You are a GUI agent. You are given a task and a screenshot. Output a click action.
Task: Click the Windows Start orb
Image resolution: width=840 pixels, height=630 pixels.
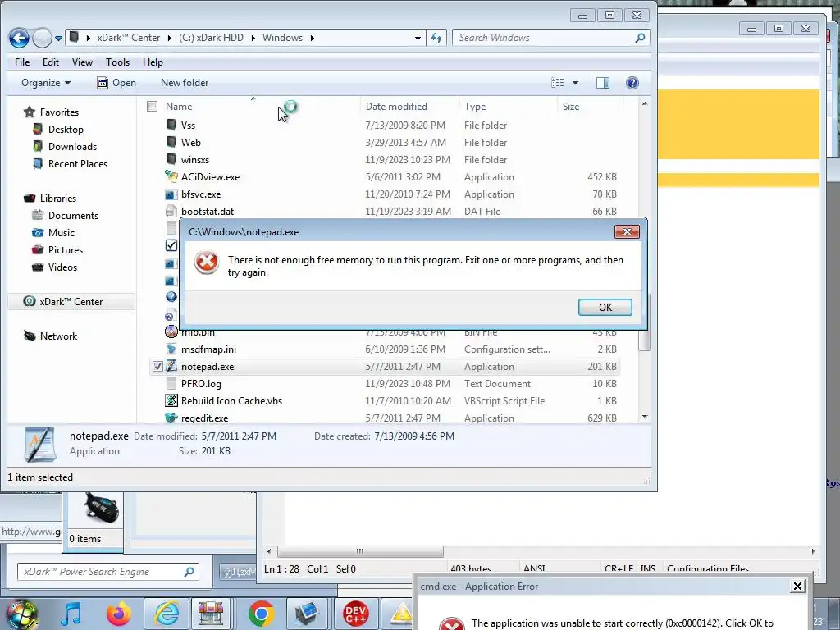point(21,614)
